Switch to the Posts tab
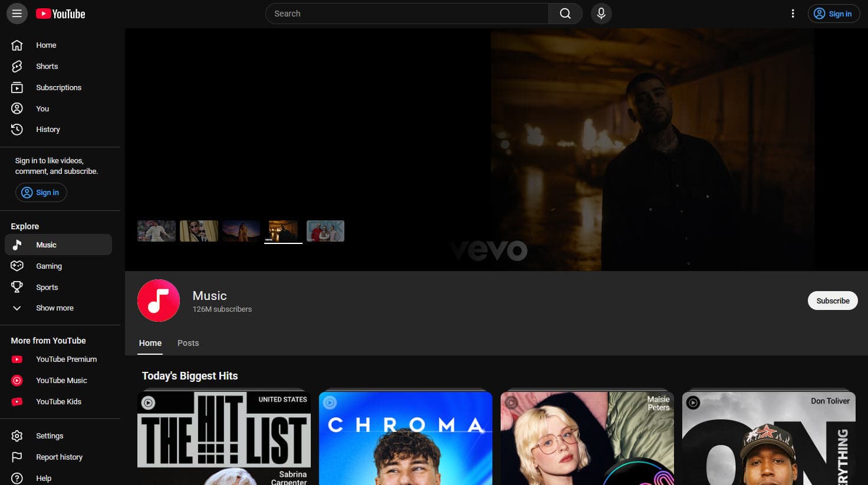The image size is (868, 485). [188, 342]
